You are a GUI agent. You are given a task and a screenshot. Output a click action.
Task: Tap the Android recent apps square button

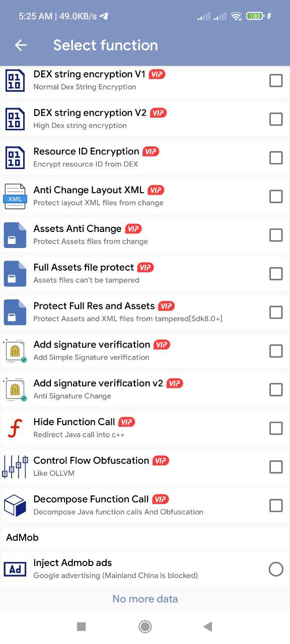point(81,626)
